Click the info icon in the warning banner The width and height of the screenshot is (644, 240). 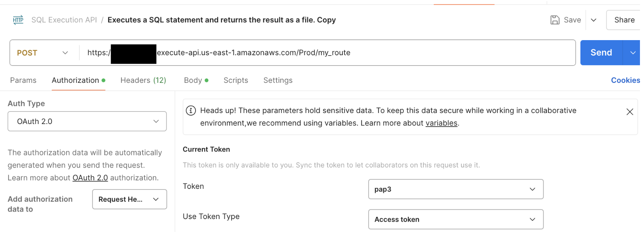tap(191, 110)
